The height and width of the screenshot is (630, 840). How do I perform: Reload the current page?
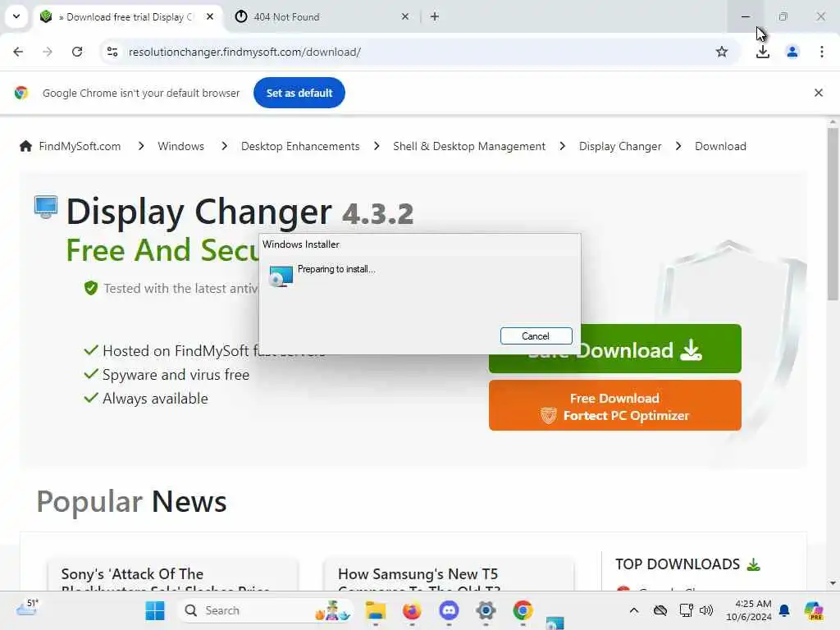[x=77, y=52]
